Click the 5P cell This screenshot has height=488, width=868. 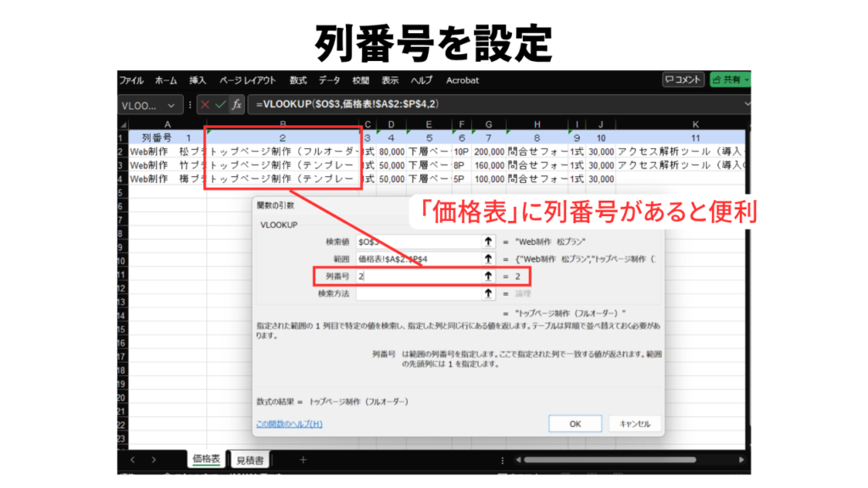[x=461, y=180]
